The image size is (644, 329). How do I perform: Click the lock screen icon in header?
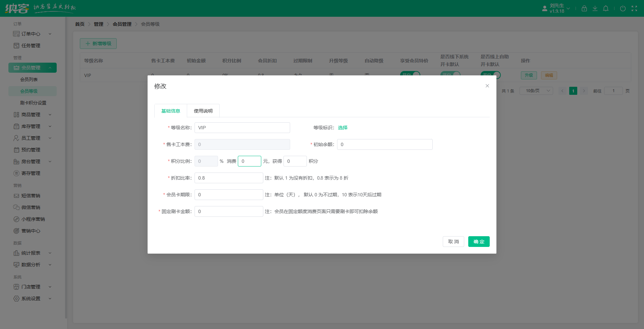click(584, 8)
